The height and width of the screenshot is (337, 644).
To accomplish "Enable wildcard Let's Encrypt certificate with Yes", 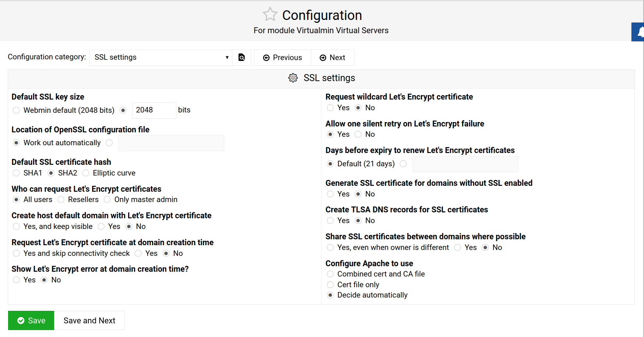I will tap(330, 108).
